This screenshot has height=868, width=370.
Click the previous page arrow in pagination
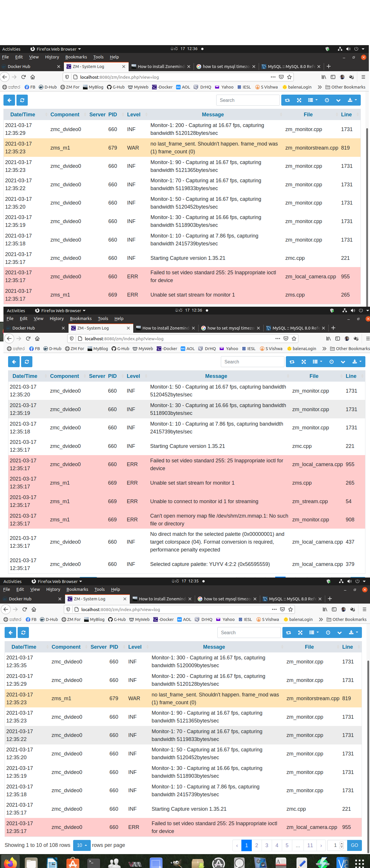pos(237,845)
